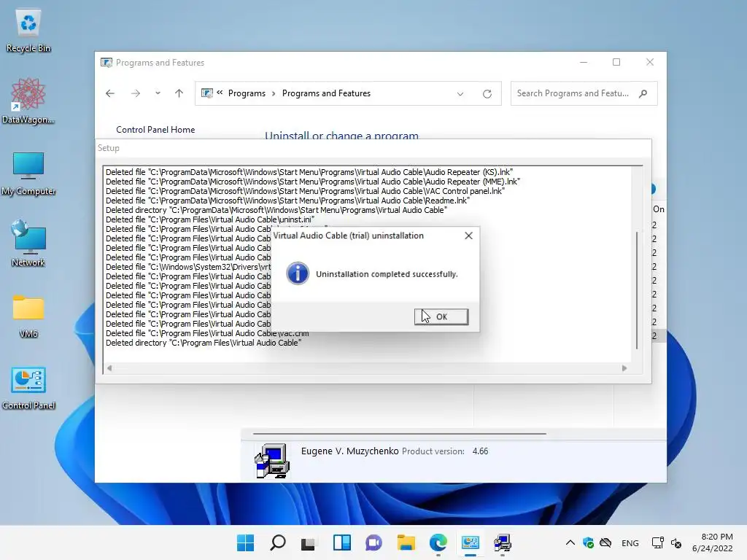The height and width of the screenshot is (560, 747).
Task: Show hidden system tray icons
Action: pyautogui.click(x=570, y=542)
